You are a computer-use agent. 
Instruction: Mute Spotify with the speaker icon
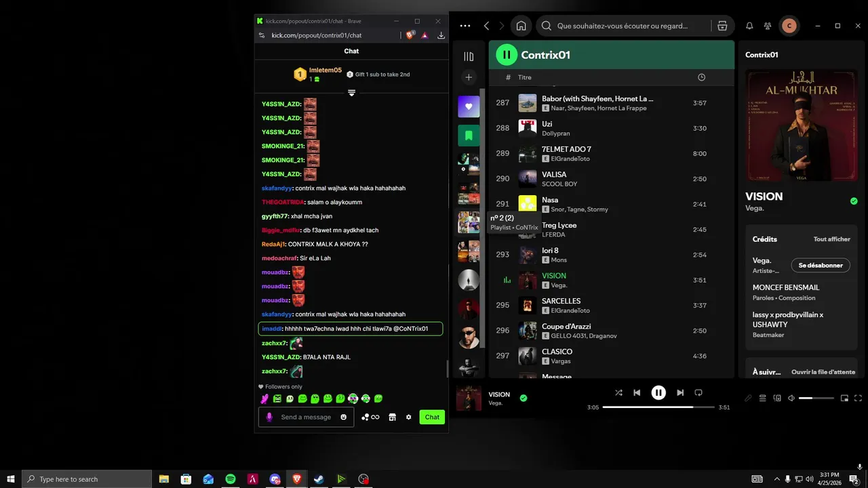click(x=791, y=398)
